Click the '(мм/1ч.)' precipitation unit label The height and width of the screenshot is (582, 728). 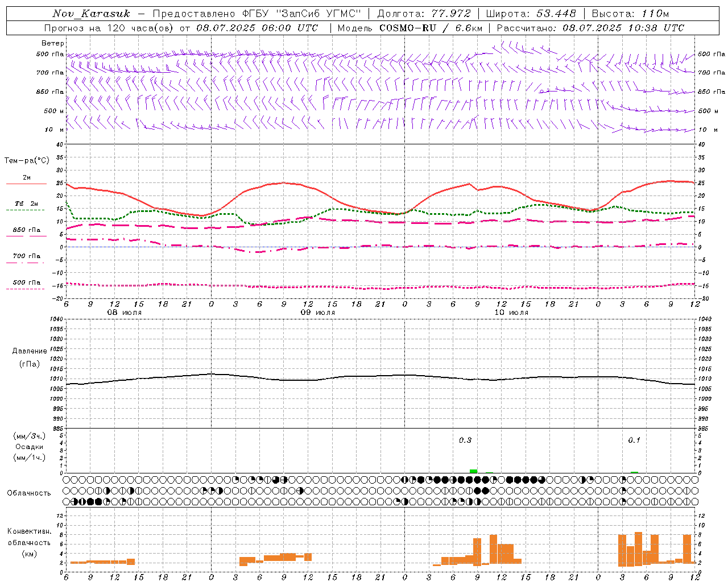point(29,458)
